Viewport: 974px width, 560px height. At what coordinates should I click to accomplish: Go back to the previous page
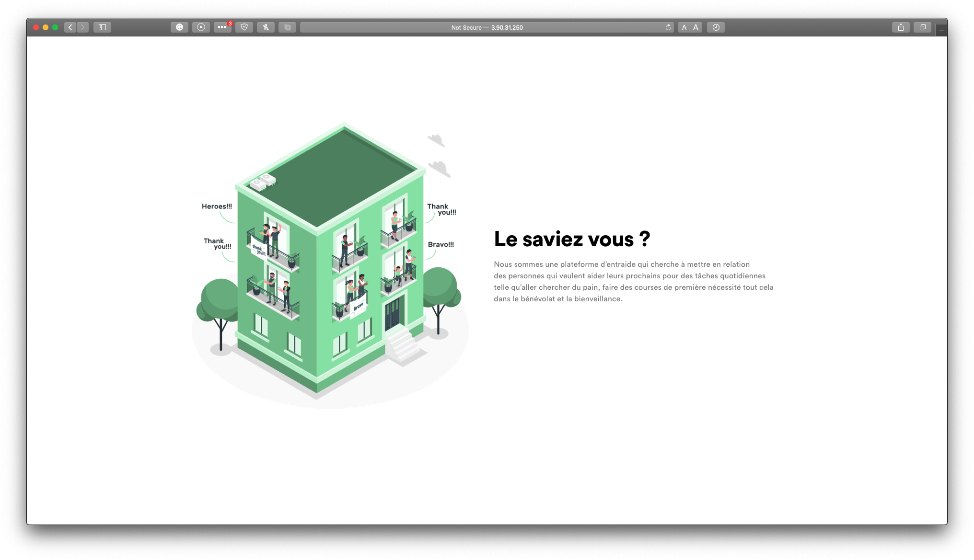coord(70,27)
